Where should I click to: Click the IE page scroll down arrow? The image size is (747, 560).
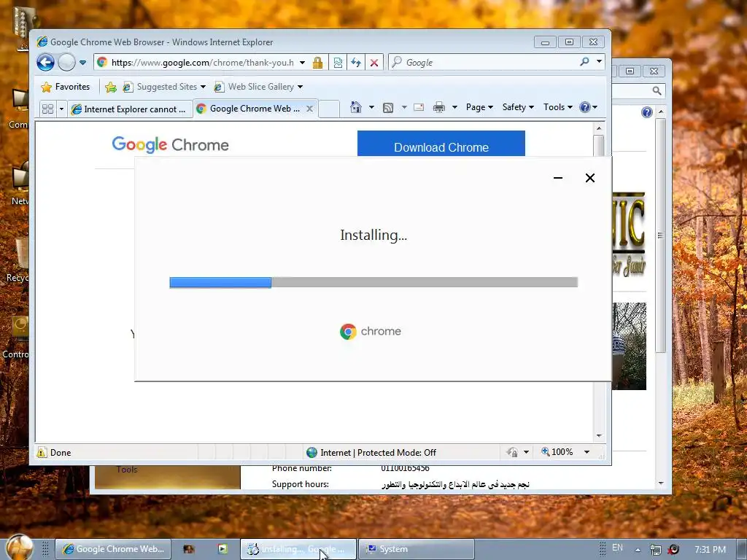(599, 436)
